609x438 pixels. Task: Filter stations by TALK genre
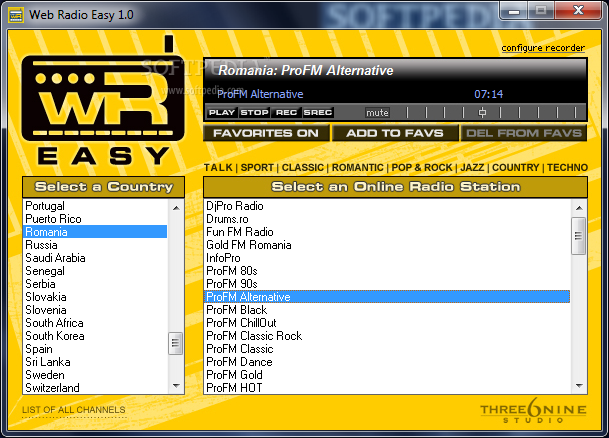(218, 167)
